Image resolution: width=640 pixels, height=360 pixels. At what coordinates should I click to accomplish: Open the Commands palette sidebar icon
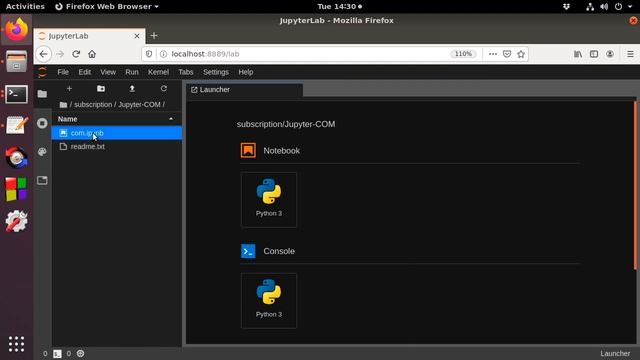(42, 152)
